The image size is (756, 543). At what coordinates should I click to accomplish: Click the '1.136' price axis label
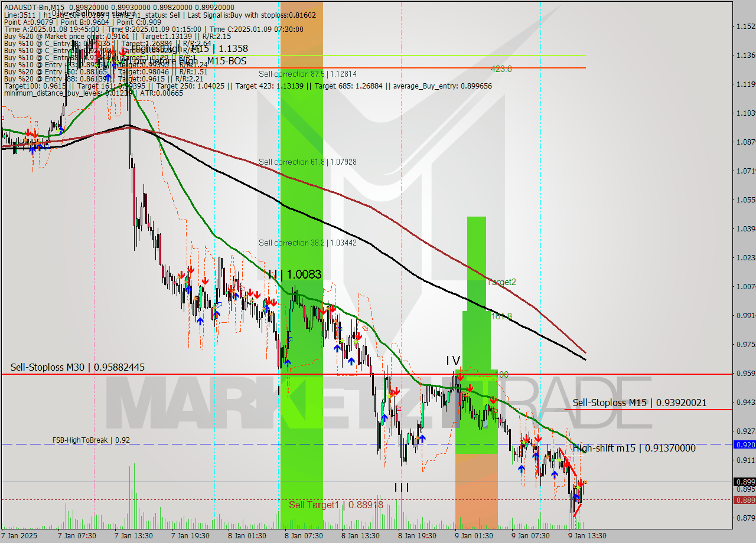(x=745, y=55)
